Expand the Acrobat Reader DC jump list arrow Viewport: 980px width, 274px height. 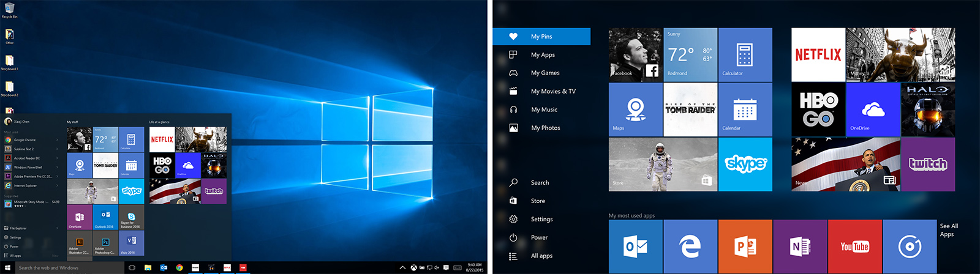click(57, 158)
